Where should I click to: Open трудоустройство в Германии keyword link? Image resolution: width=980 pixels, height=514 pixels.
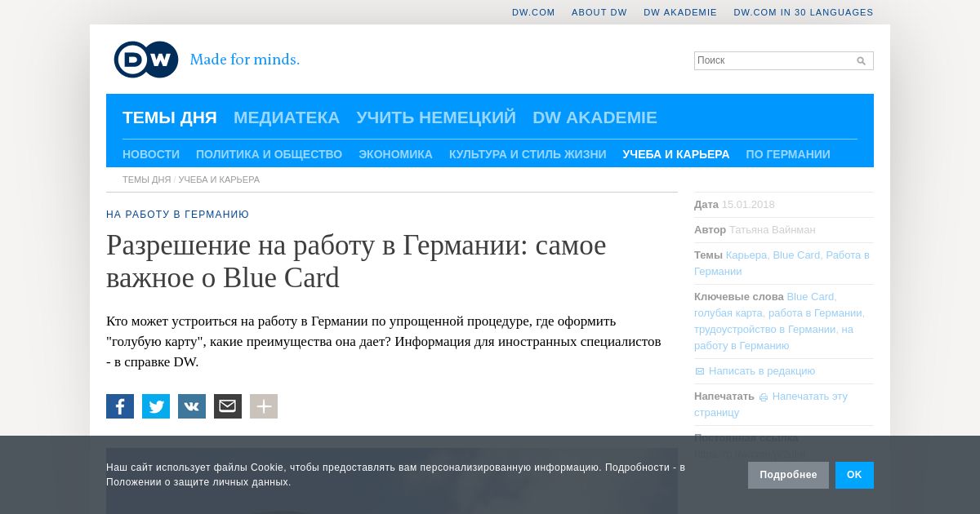click(x=765, y=330)
